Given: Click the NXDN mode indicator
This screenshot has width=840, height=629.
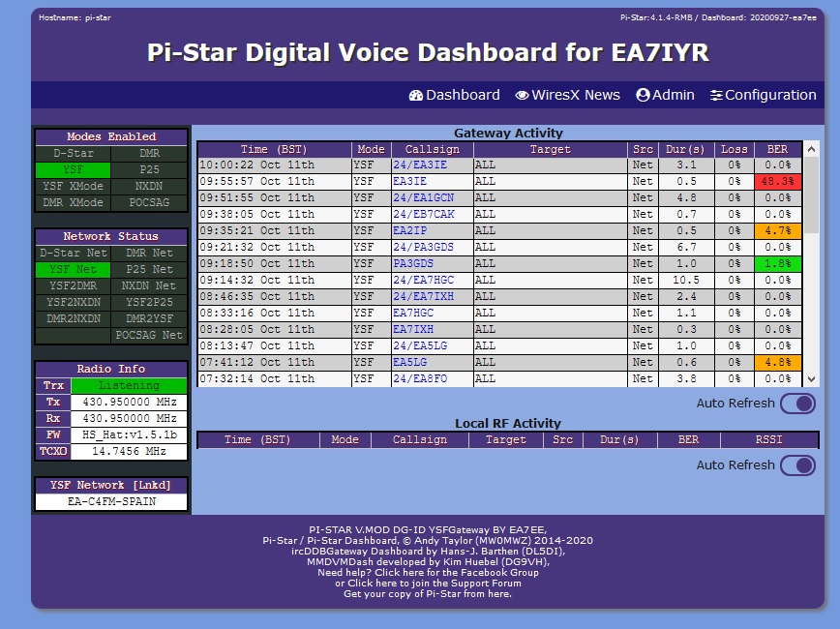Looking at the screenshot, I should (149, 187).
